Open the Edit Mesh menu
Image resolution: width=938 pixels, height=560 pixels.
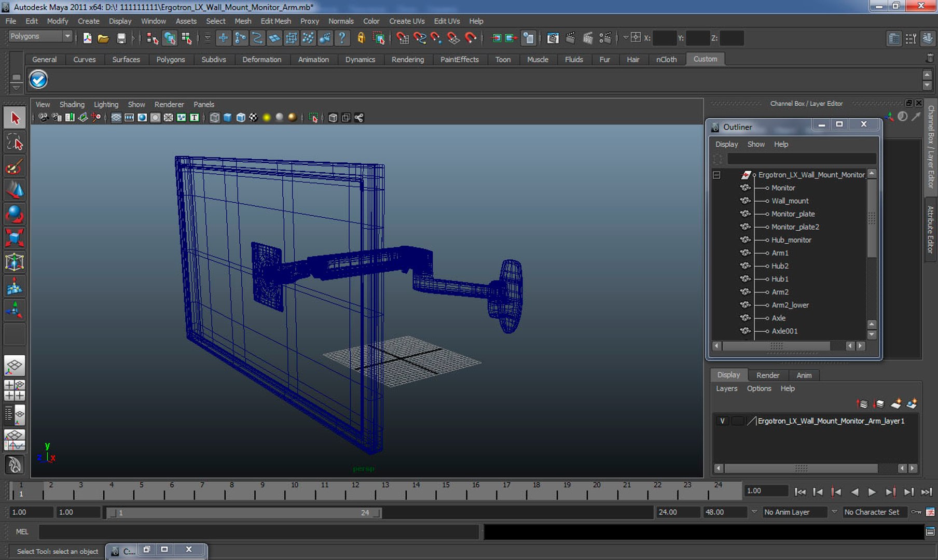point(275,21)
